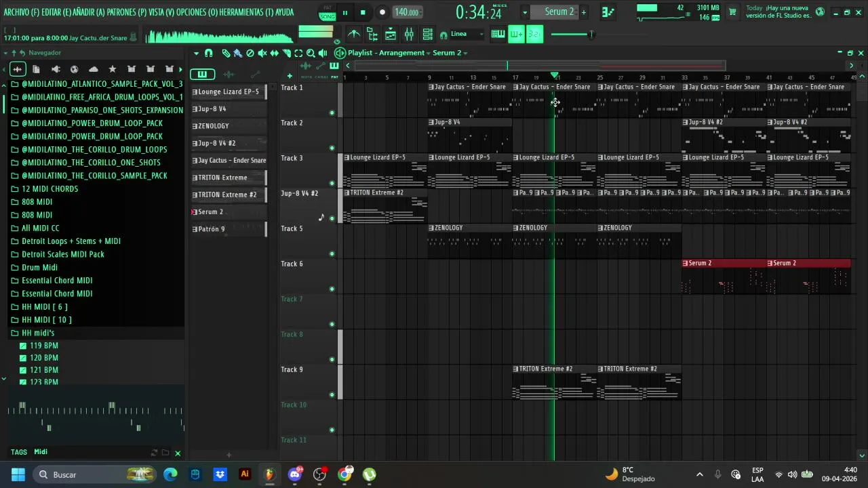Mute Track 6 using its green dot
The width and height of the screenshot is (868, 488).
[332, 289]
